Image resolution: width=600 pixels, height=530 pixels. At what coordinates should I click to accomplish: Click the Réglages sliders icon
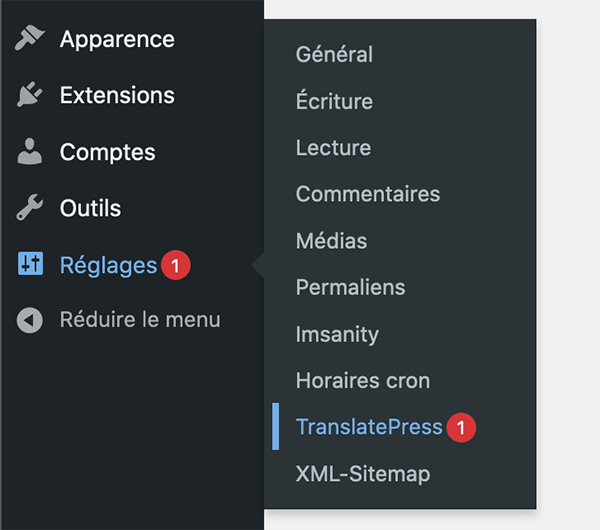pyautogui.click(x=30, y=265)
